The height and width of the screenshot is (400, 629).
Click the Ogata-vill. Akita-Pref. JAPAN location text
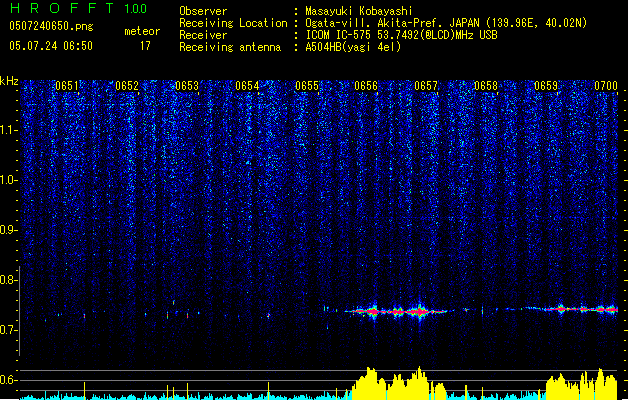click(446, 23)
